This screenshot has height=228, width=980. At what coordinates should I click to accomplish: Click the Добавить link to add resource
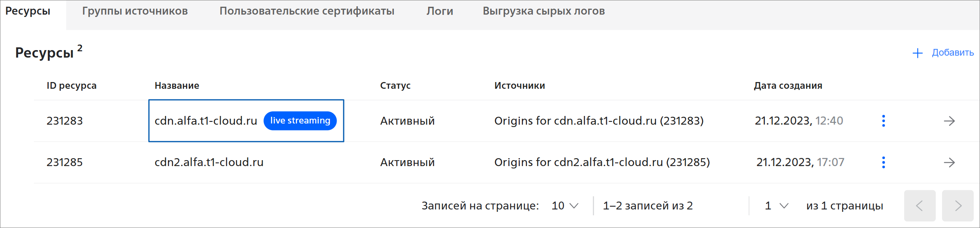coord(953,52)
